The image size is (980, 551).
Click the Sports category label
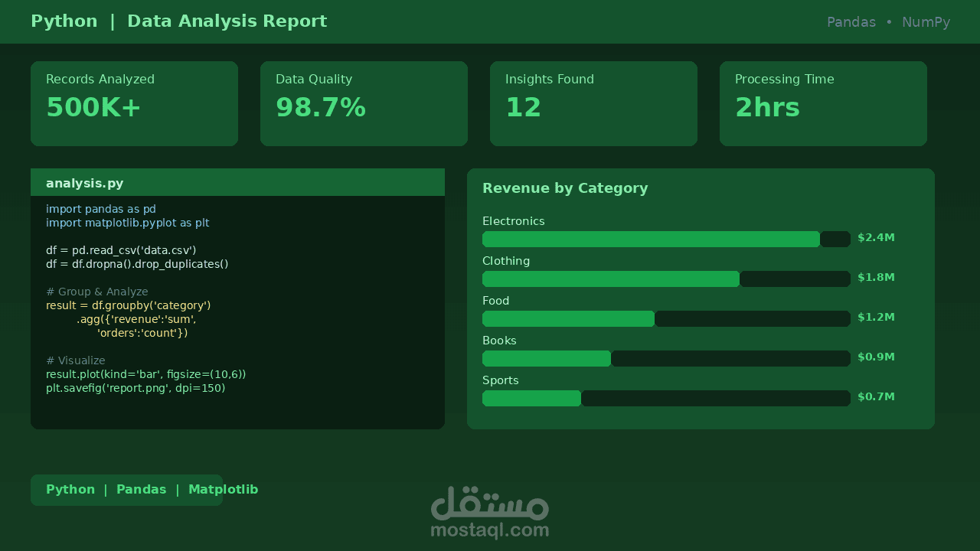[x=501, y=380]
